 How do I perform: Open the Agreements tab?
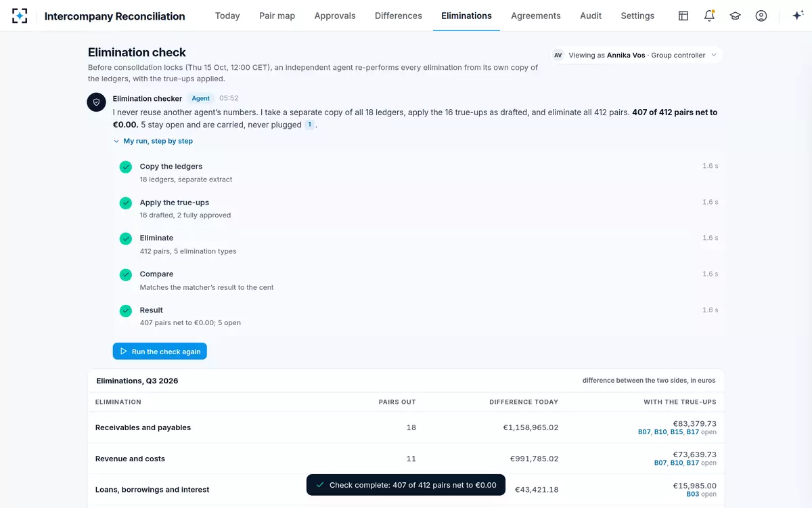[536, 16]
